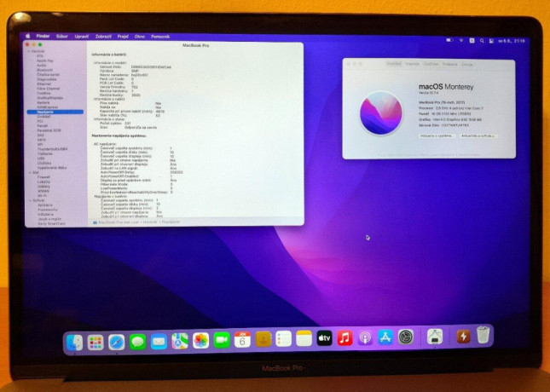This screenshot has width=550, height=392.
Task: Open Maps from the Dock
Action: pos(180,341)
